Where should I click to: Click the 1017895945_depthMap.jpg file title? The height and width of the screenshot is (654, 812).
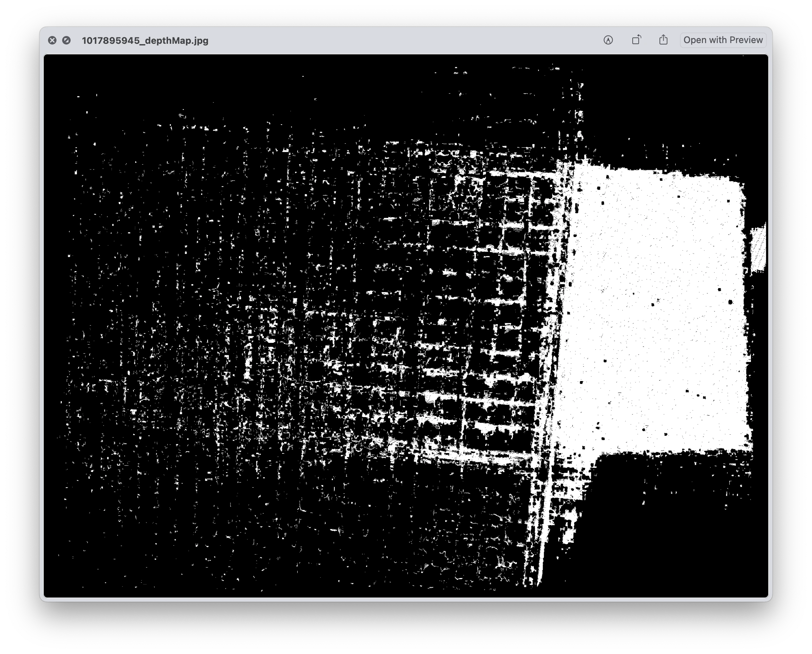(x=145, y=41)
